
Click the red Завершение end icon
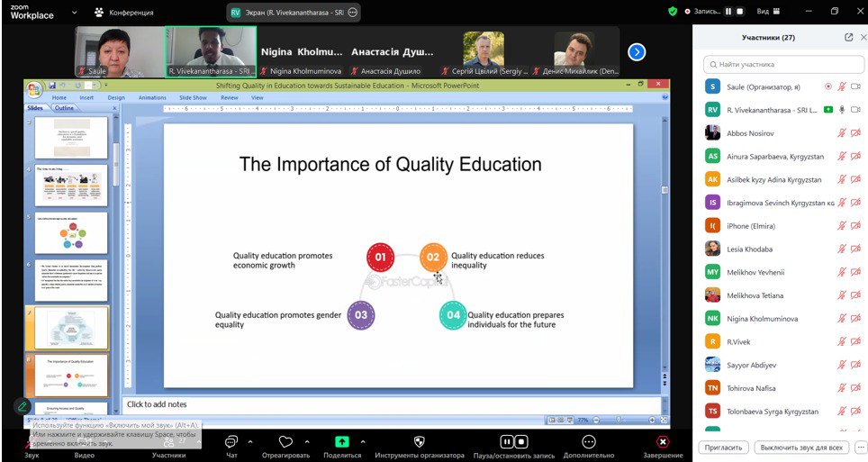[663, 441]
